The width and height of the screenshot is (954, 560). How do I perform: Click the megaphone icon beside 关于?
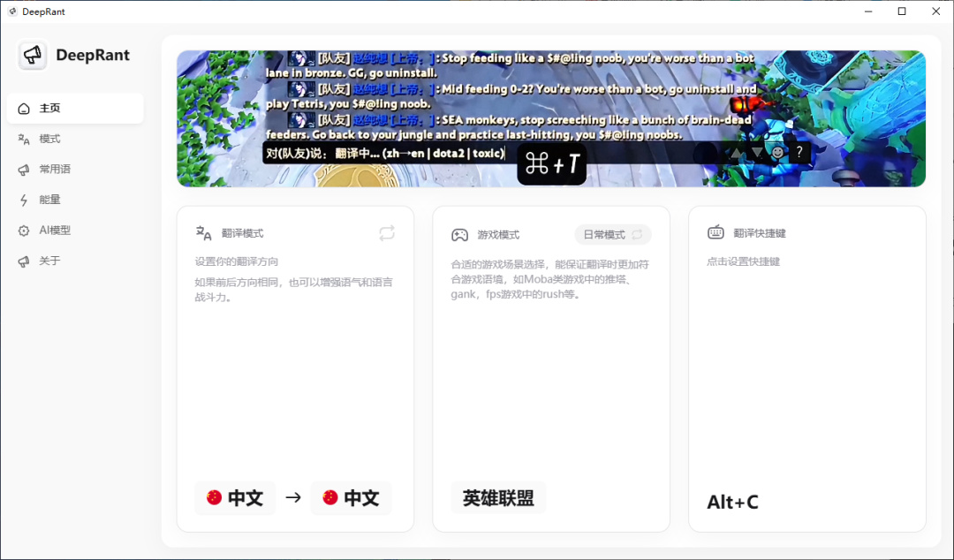(x=24, y=261)
